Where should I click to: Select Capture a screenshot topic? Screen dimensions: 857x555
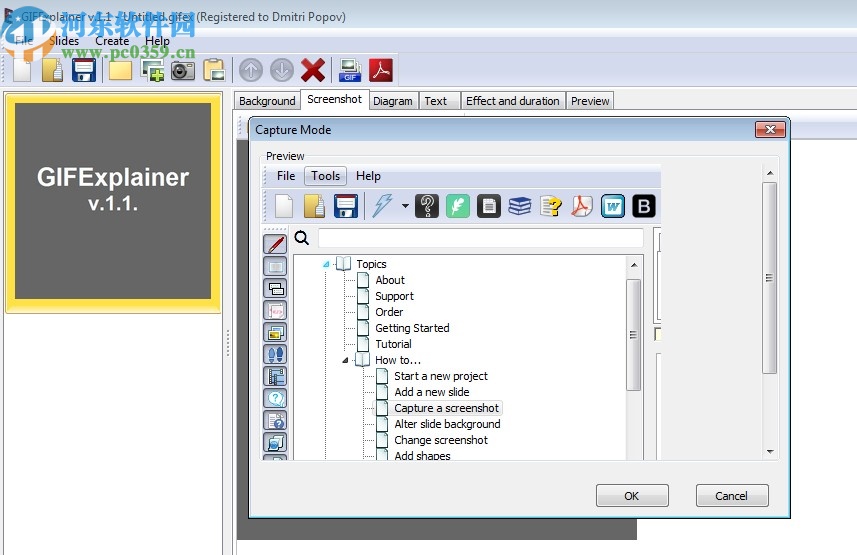tap(446, 408)
